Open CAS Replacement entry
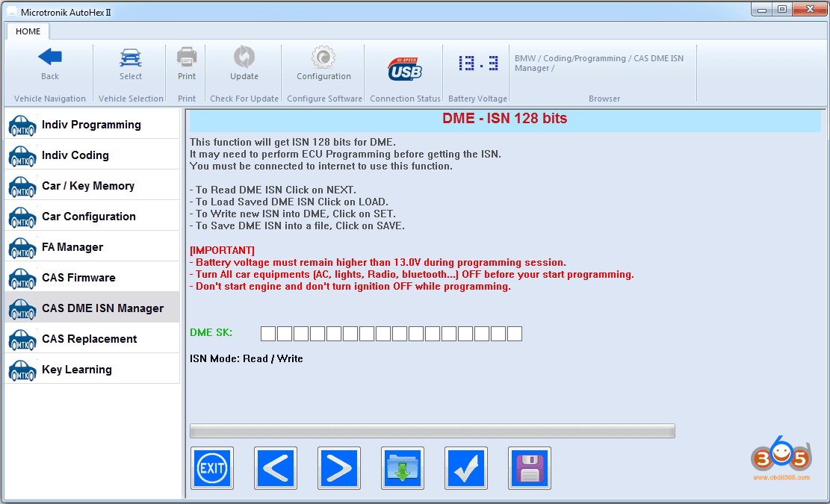830x504 pixels. coord(92,338)
